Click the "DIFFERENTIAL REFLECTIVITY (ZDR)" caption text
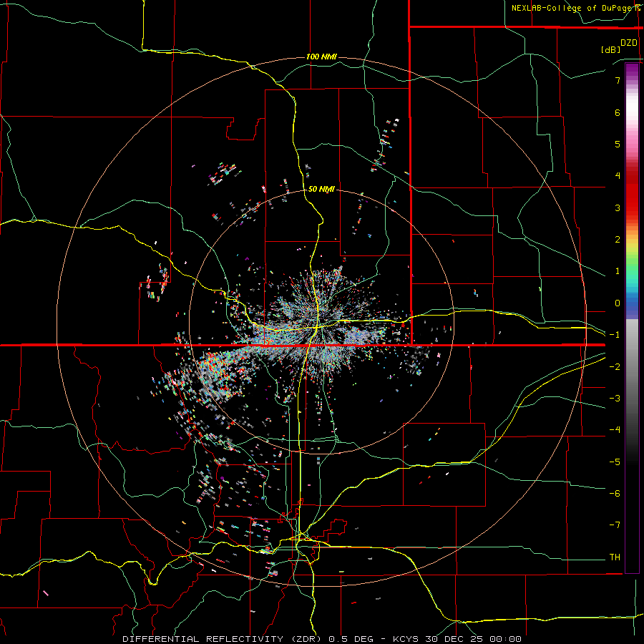 pos(224,639)
